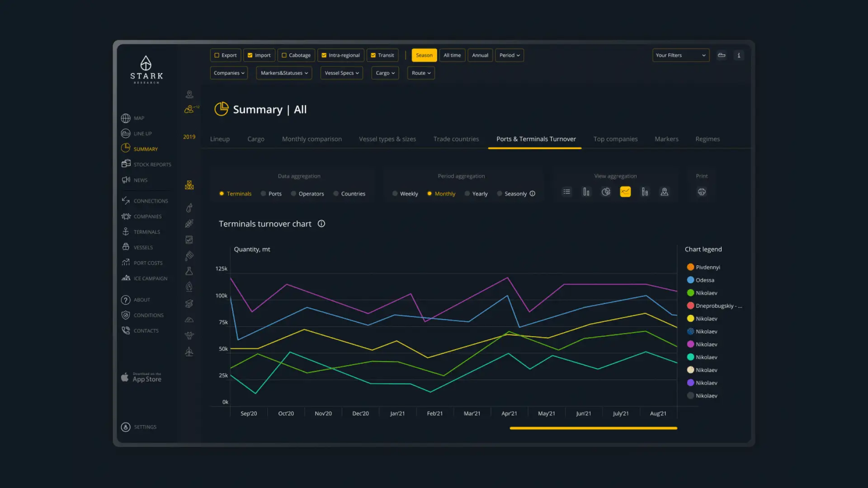Switch to pie chart view icon
Image resolution: width=868 pixels, height=488 pixels.
[606, 192]
